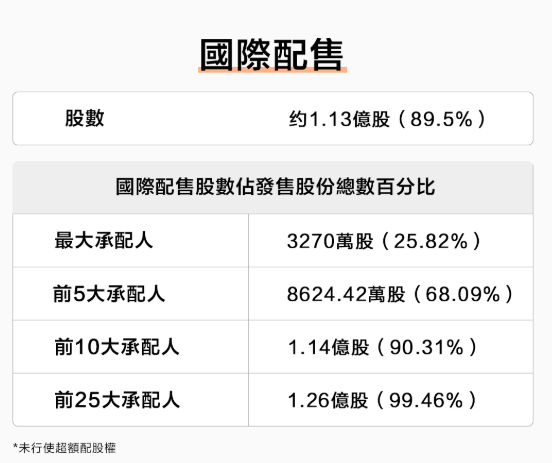Select the 股數 label
552x463 pixels.
point(84,118)
